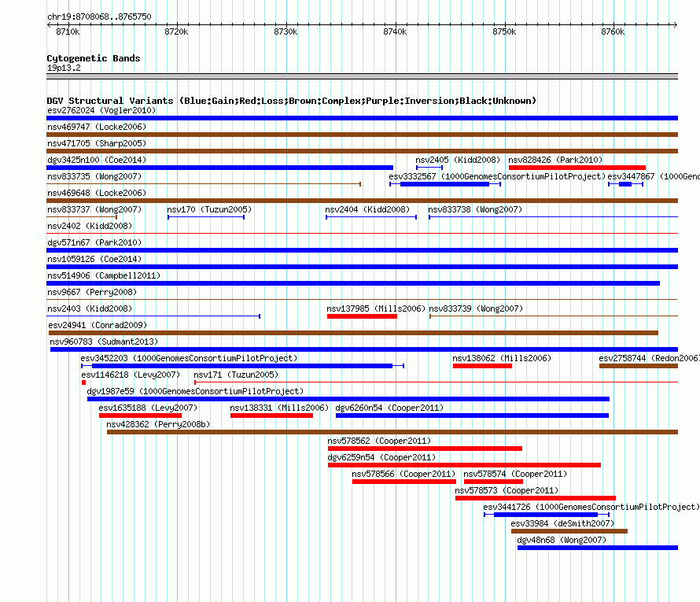Select the 19p13.2 cytogenetic band bar
This screenshot has width=700, height=602.
[362, 76]
